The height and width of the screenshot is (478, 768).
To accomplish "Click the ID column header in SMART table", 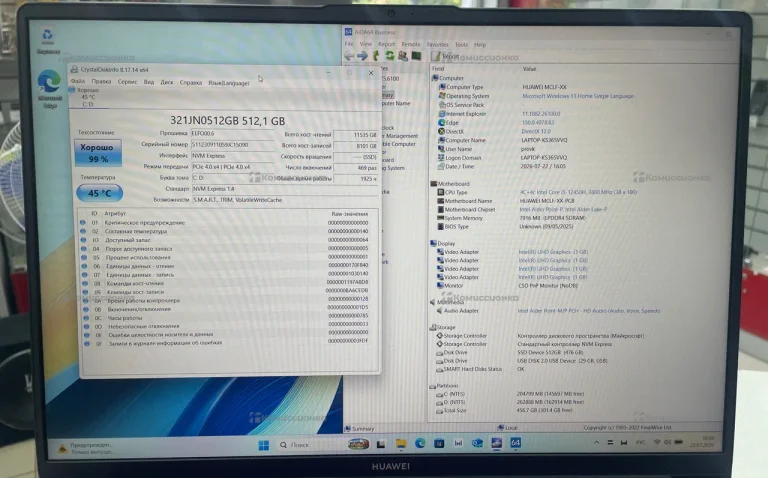I will pyautogui.click(x=95, y=214).
